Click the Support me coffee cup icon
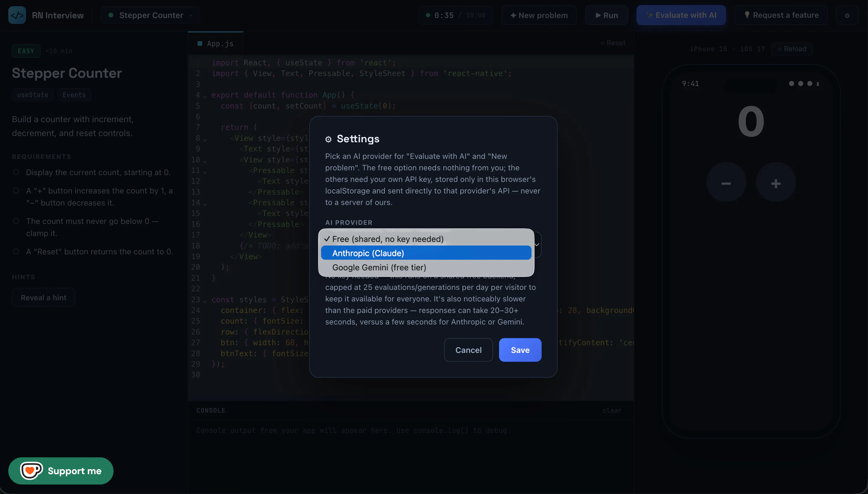The width and height of the screenshot is (868, 494). click(31, 471)
